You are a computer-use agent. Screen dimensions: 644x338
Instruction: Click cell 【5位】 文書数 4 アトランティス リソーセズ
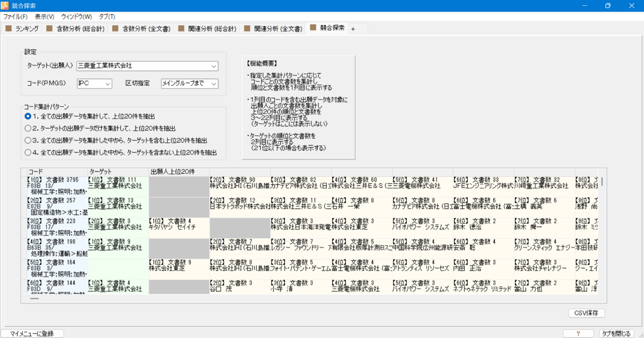coord(422,269)
